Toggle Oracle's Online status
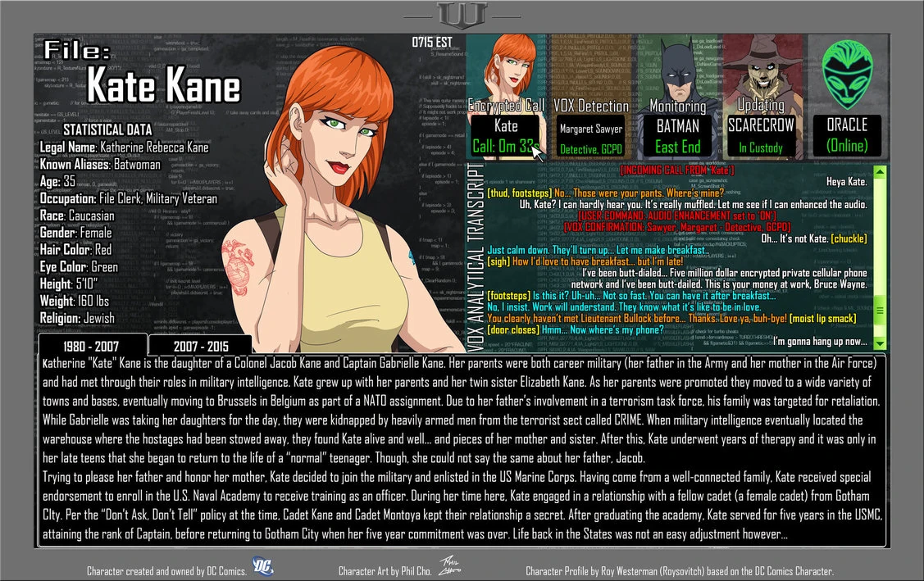Image resolution: width=924 pixels, height=581 pixels. pos(848,146)
